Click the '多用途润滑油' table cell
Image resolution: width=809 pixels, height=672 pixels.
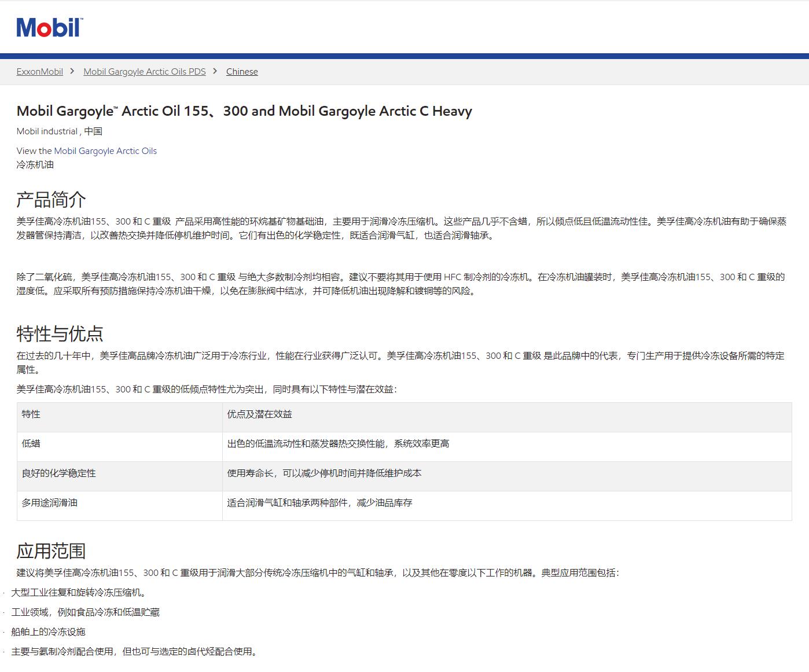120,506
